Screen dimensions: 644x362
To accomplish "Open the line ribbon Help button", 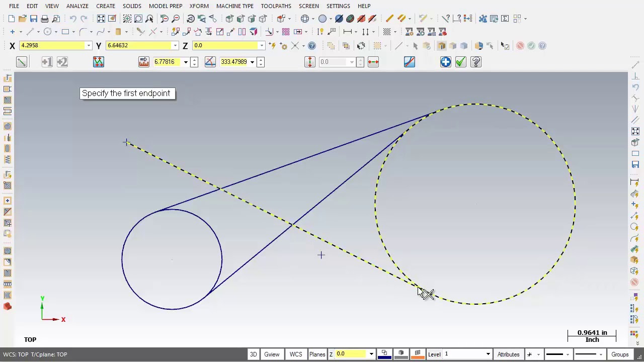I will [x=476, y=62].
